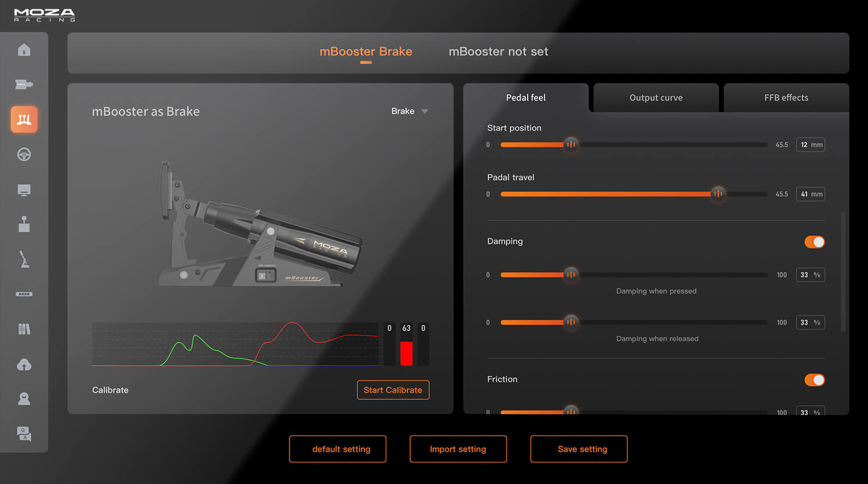This screenshot has width=868, height=484.
Task: Edit the Padal travel 41 mm value field
Action: pyautogui.click(x=811, y=194)
